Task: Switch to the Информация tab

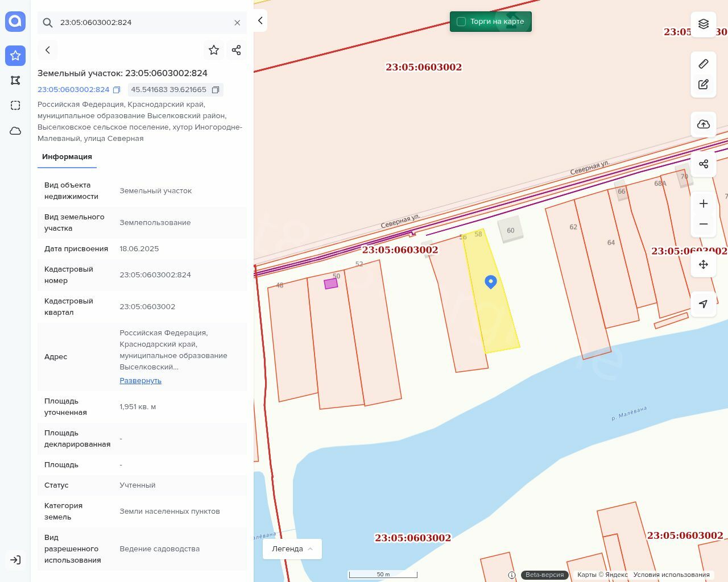Action: pos(67,157)
